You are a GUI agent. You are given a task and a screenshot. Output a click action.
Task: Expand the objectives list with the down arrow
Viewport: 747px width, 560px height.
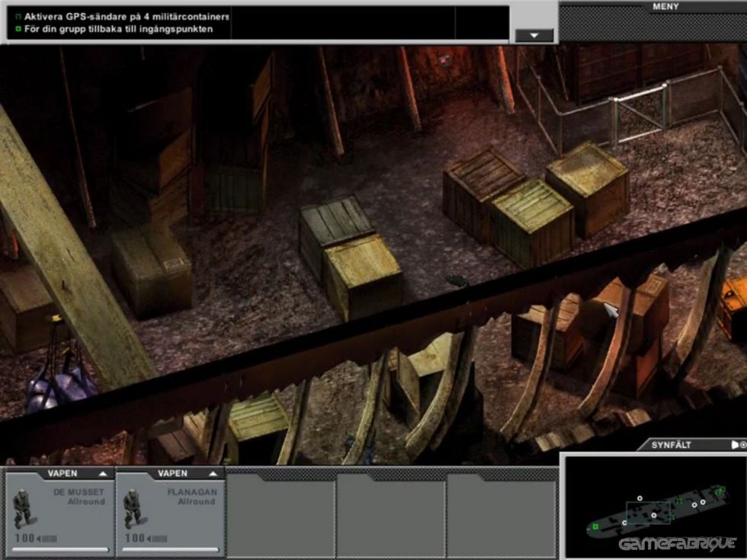pos(534,36)
